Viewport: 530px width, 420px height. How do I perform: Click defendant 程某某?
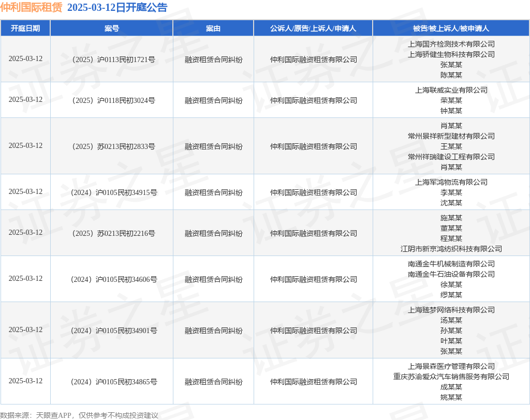click(451, 238)
